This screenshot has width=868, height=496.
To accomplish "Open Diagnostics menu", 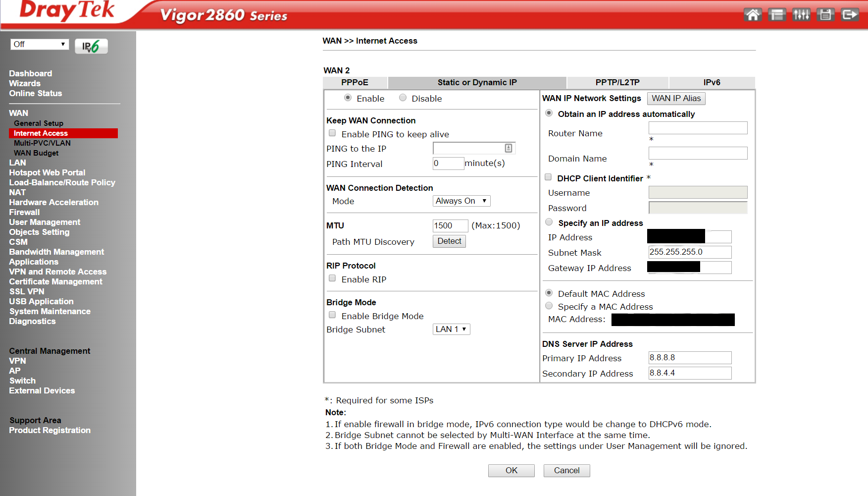I will click(32, 321).
